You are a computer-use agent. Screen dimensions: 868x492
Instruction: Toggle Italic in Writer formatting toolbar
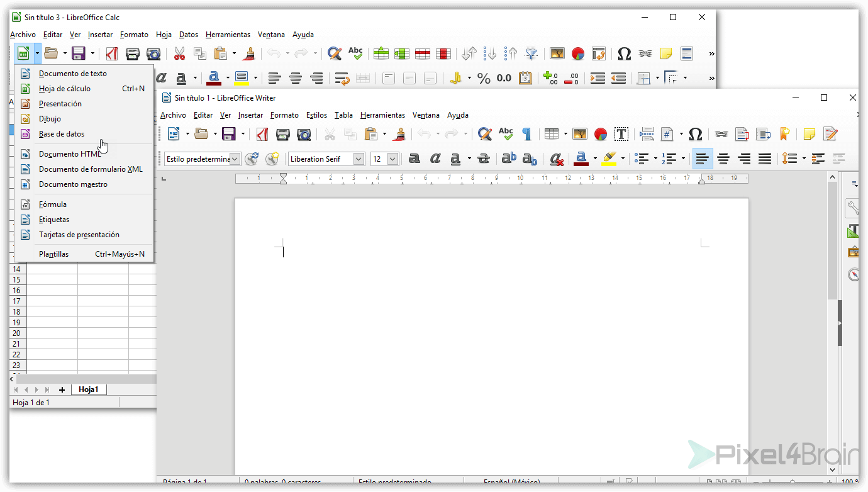pyautogui.click(x=435, y=159)
